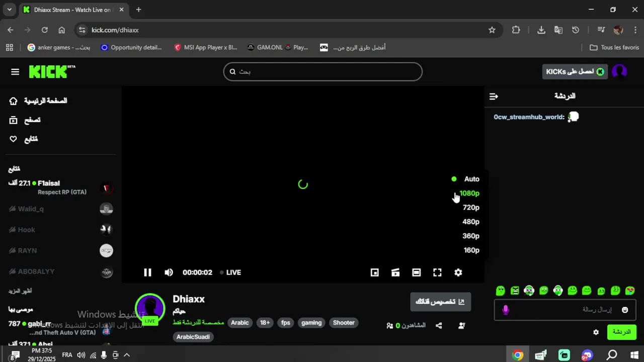Screen dimensions: 644x362
Task: Open Walid_q followed channel
Action: point(61,209)
